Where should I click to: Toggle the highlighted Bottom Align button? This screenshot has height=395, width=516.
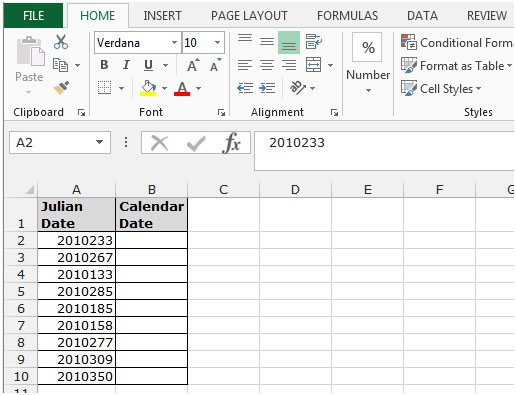(289, 42)
